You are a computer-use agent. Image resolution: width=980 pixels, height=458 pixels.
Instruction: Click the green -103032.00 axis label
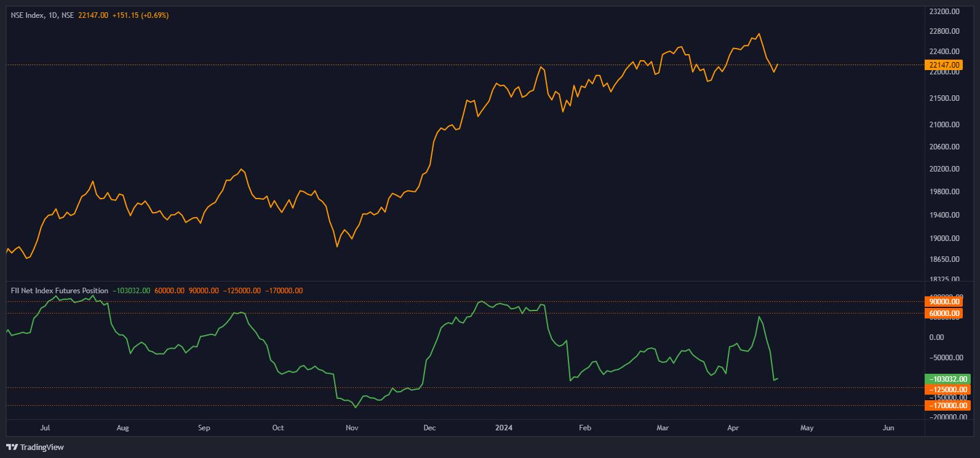[x=946, y=379]
